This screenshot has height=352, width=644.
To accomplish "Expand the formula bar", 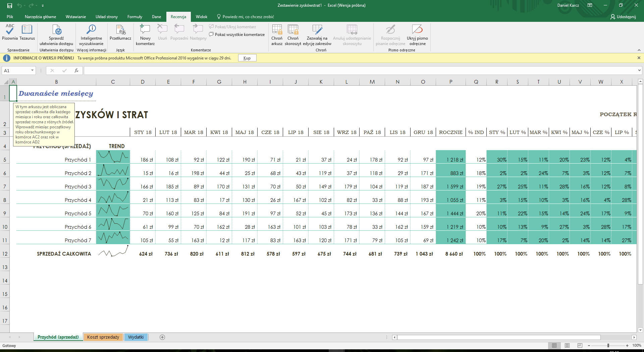I will 639,71.
